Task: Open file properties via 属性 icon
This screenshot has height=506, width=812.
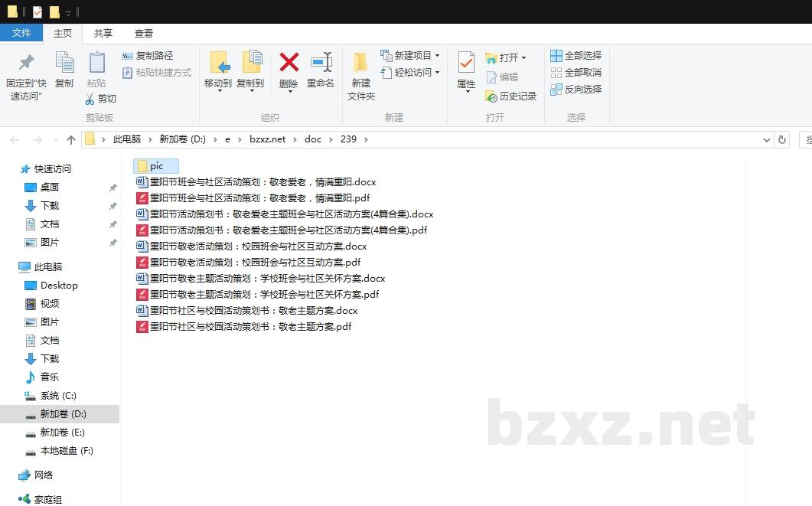Action: coord(465,73)
